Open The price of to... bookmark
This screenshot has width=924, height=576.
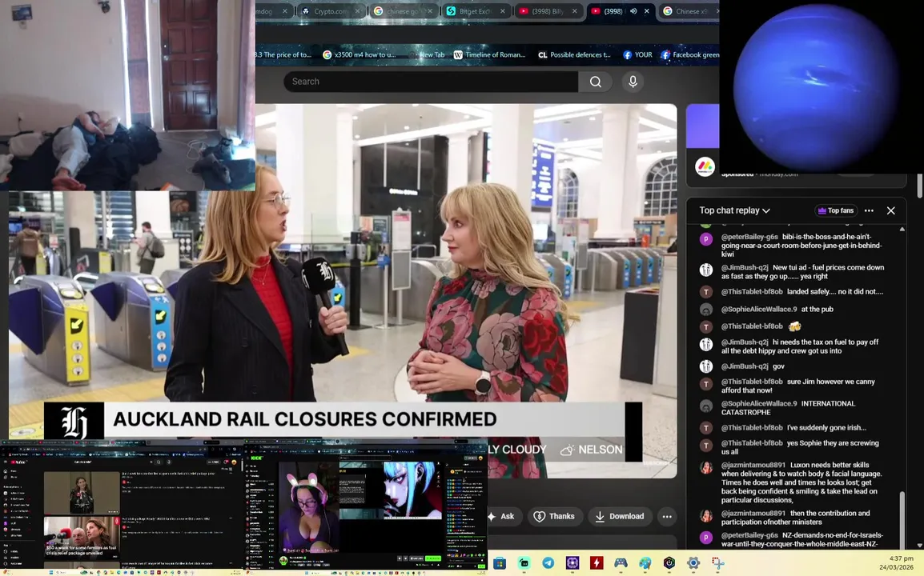coord(283,54)
